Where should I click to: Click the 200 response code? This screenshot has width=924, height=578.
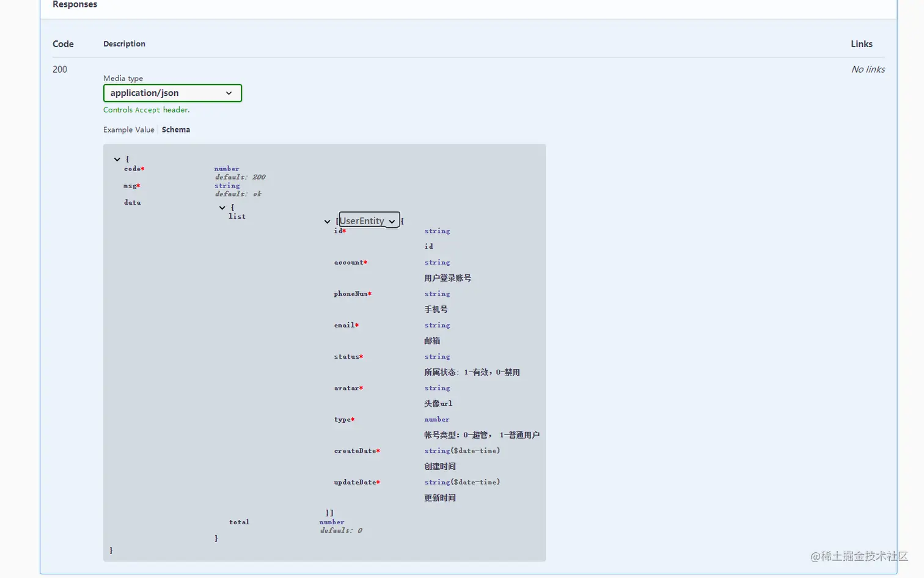click(59, 69)
